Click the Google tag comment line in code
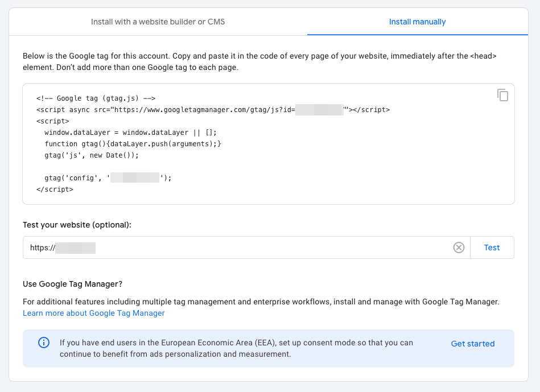 [x=96, y=98]
